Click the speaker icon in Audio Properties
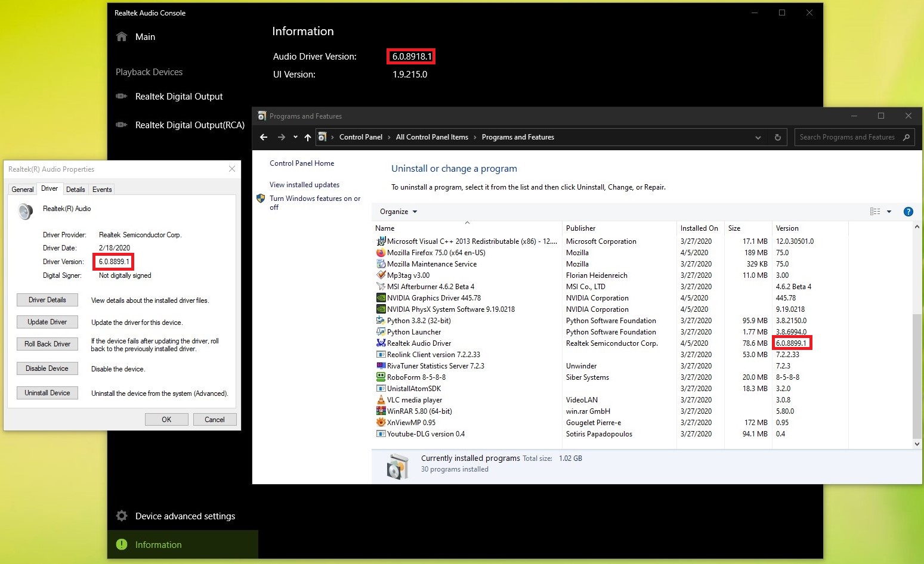Image resolution: width=924 pixels, height=564 pixels. click(x=25, y=211)
